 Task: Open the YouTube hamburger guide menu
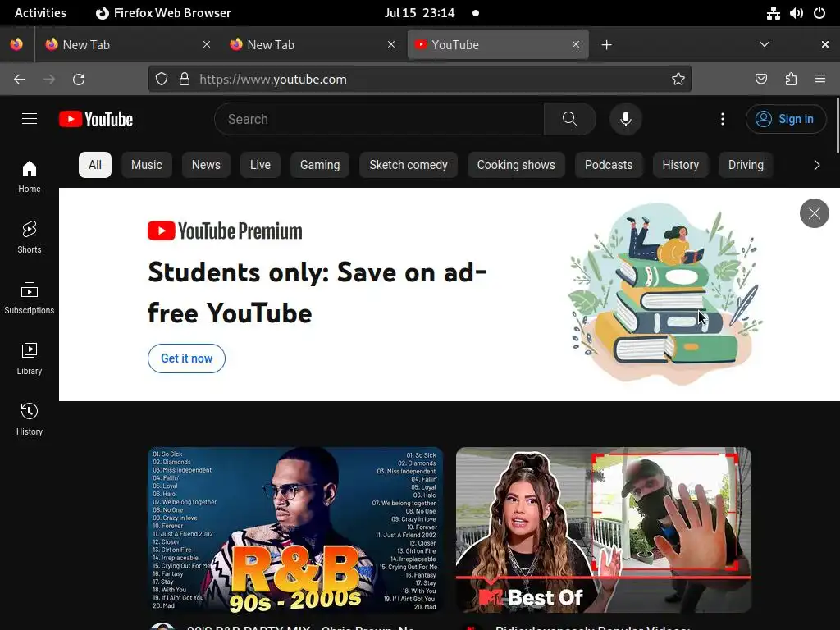[30, 119]
